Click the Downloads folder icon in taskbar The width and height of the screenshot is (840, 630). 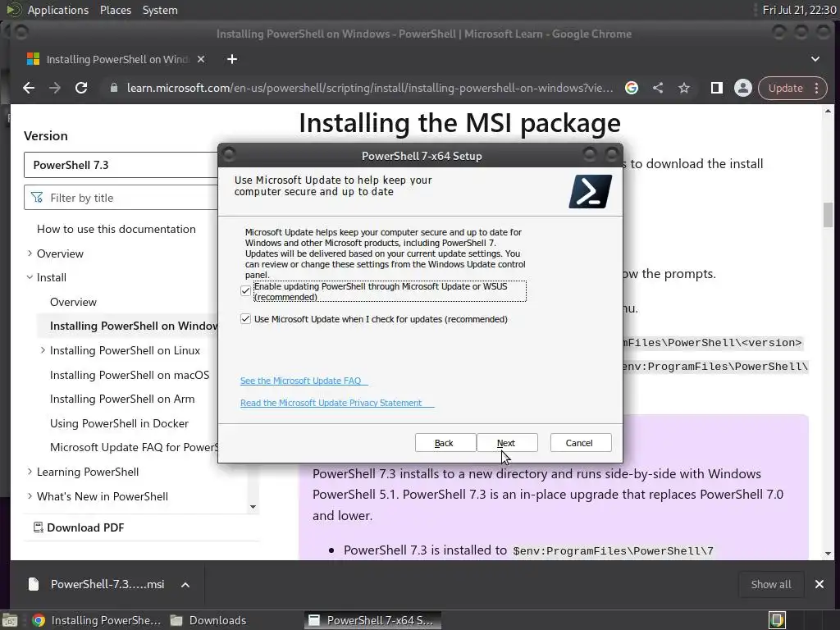[x=176, y=620]
